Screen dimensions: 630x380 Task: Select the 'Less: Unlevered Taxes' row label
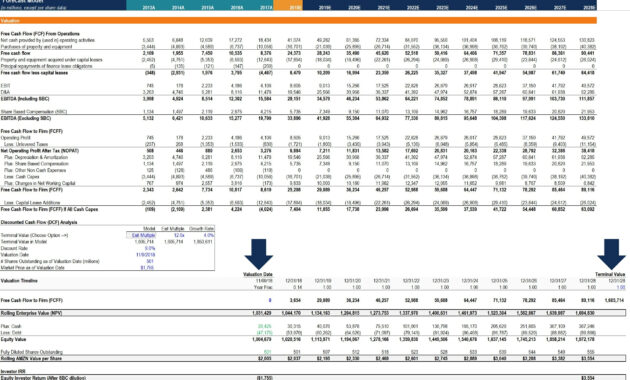point(26,144)
